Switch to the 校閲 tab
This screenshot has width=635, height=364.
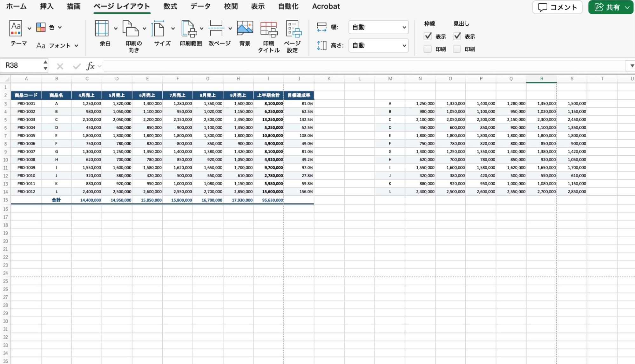(231, 6)
